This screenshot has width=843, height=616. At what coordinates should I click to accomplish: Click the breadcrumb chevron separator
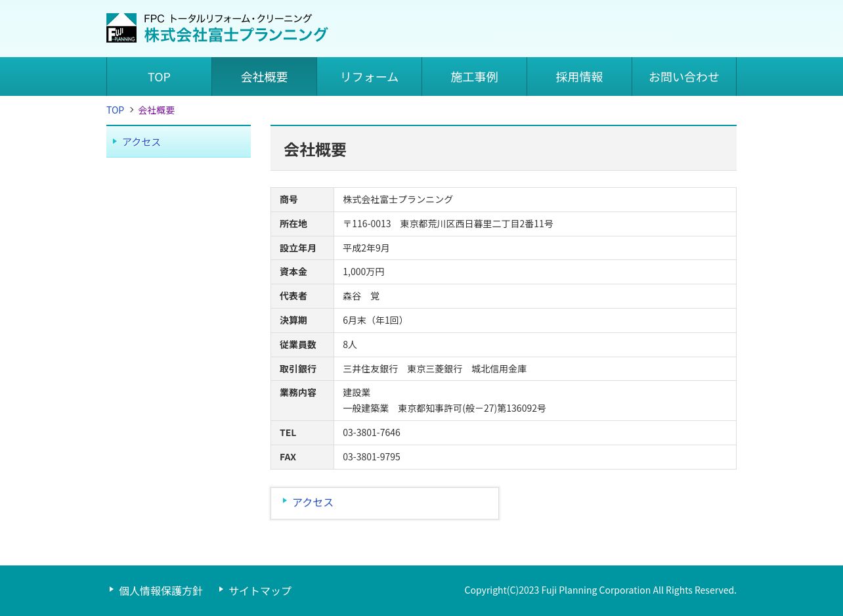pos(131,110)
